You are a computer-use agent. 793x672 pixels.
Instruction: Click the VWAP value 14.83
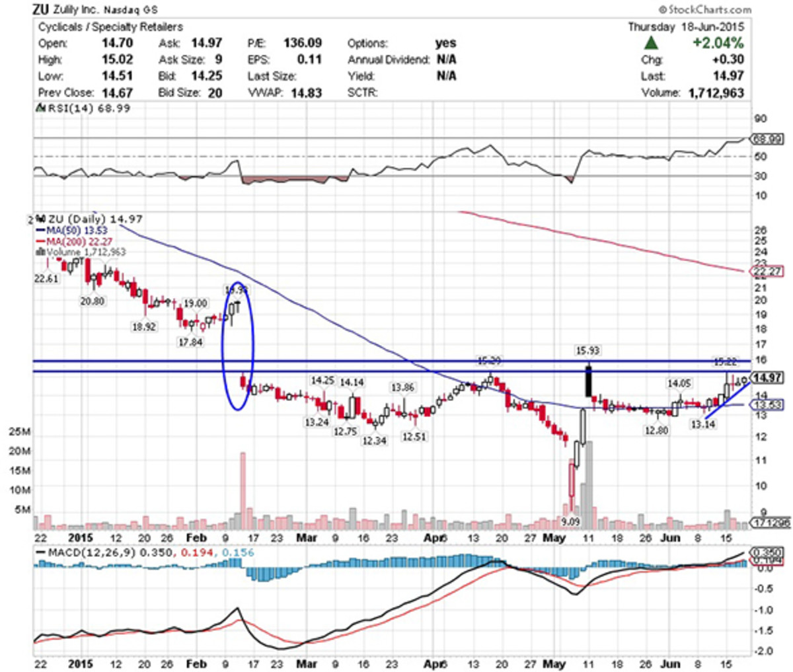tap(306, 93)
